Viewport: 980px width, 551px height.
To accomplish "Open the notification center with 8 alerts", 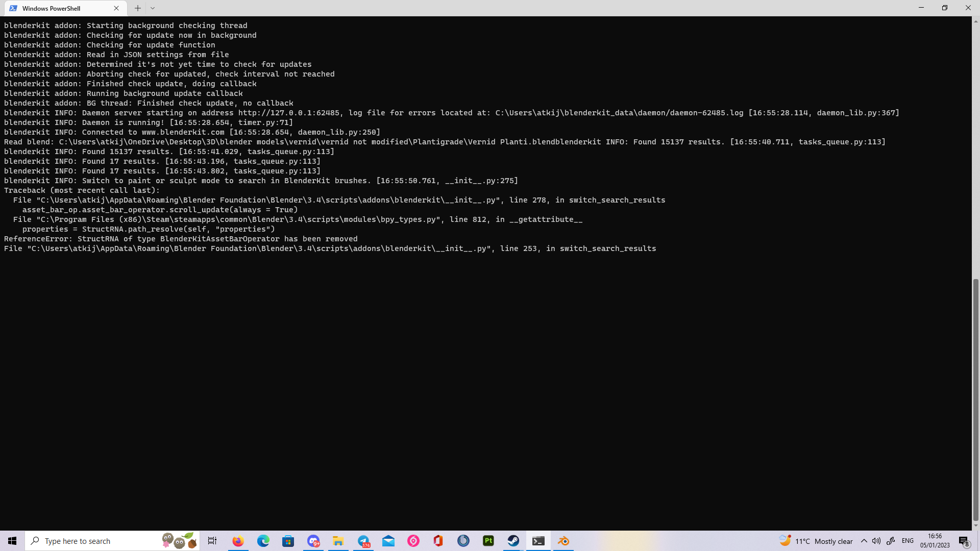I will [x=964, y=541].
